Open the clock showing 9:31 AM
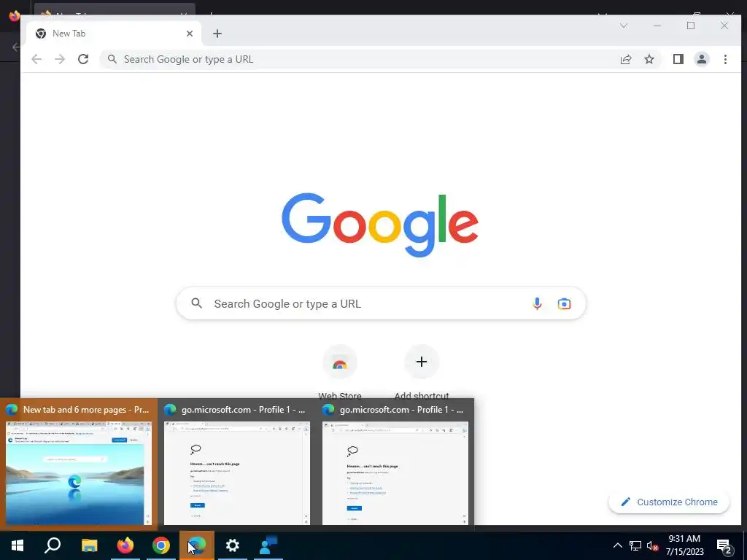 point(684,545)
